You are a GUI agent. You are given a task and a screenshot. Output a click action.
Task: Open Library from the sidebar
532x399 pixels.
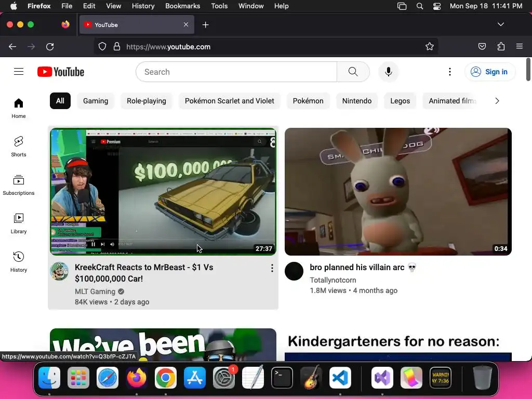(x=19, y=223)
